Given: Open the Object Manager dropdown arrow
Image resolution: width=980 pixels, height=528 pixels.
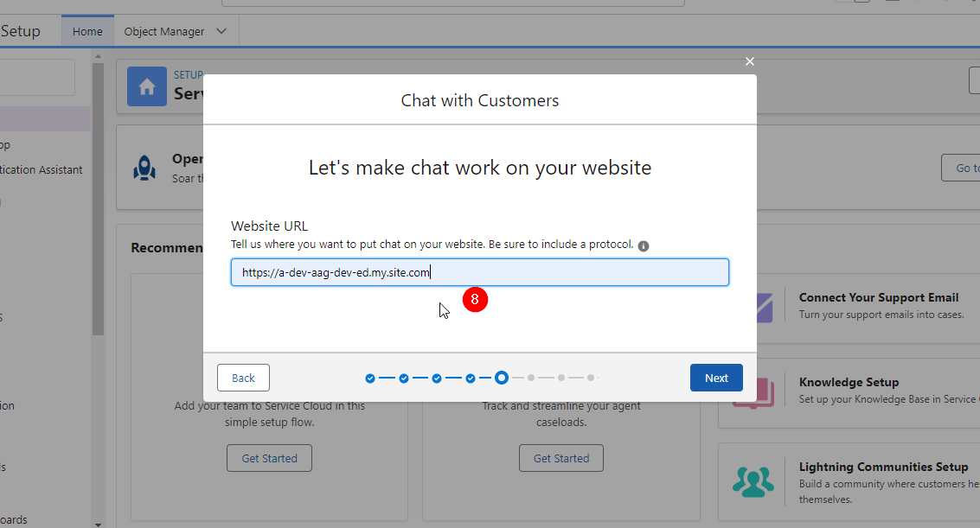Looking at the screenshot, I should point(223,30).
